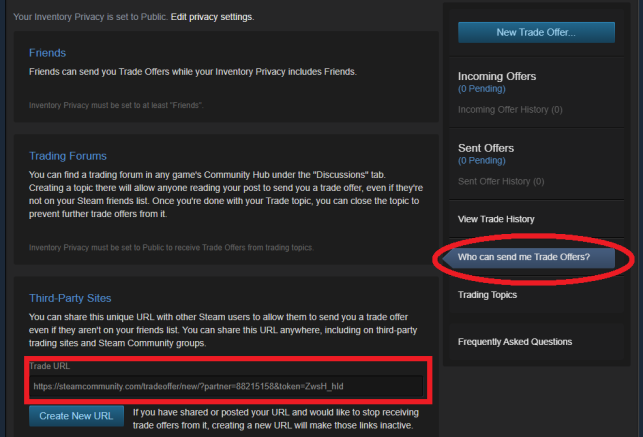This screenshot has height=437, width=643.
Task: Click the New Trade Offer button
Action: (536, 32)
